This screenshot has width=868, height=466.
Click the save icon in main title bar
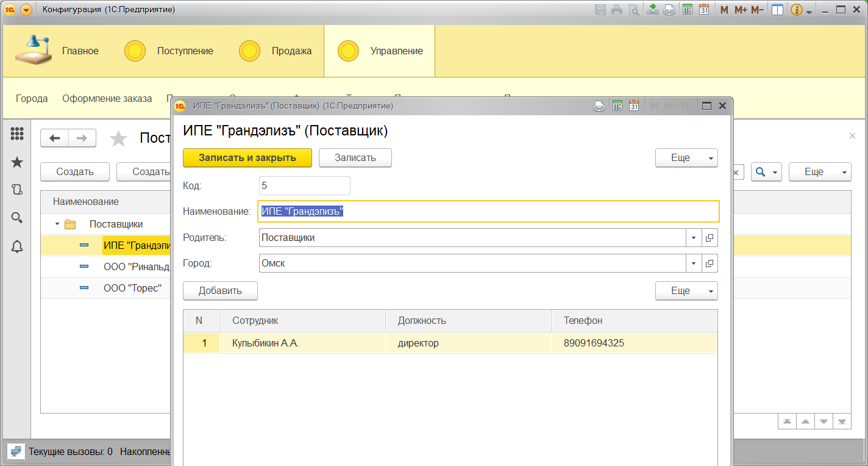[600, 10]
